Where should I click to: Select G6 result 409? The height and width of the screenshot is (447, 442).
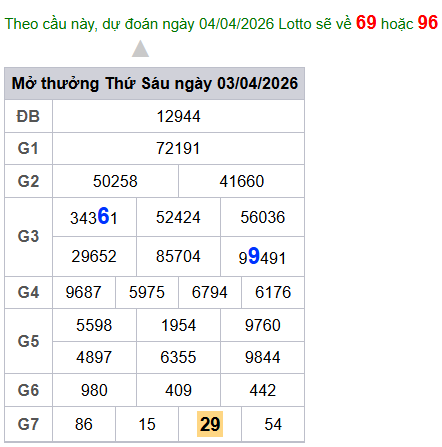(x=178, y=390)
